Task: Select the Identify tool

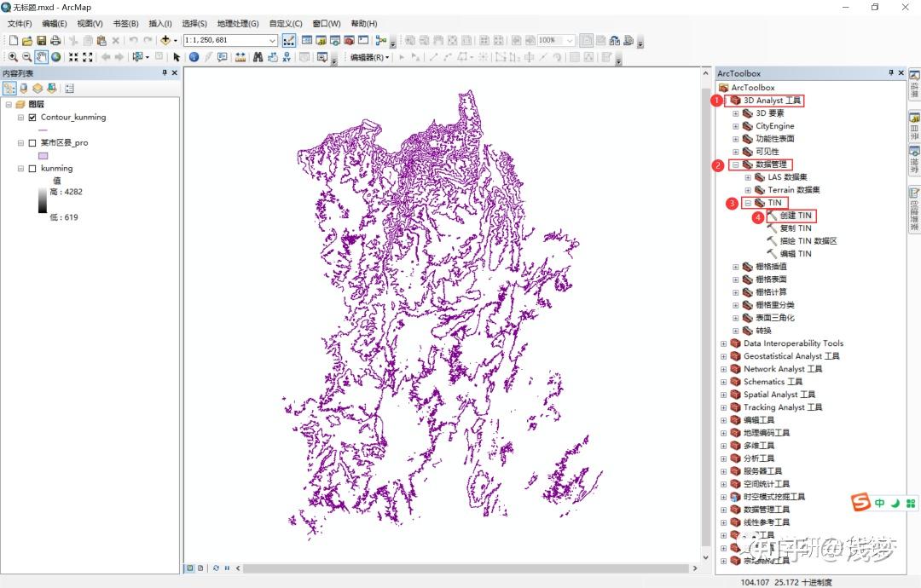Action: point(194,57)
